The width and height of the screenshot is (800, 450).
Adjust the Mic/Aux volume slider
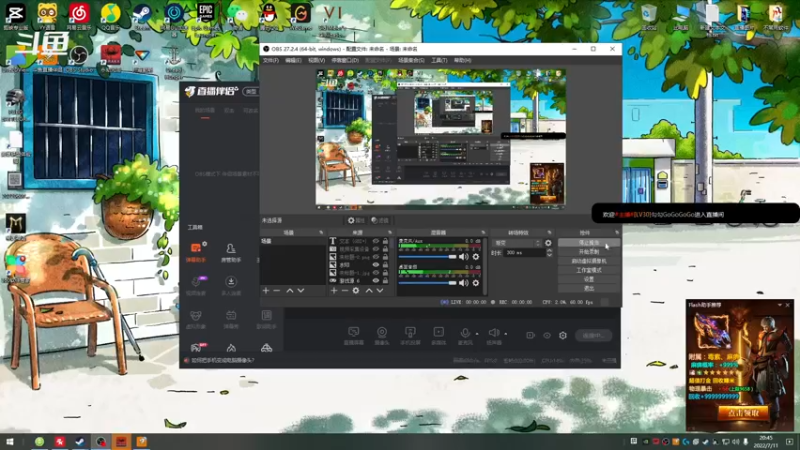tap(428, 257)
